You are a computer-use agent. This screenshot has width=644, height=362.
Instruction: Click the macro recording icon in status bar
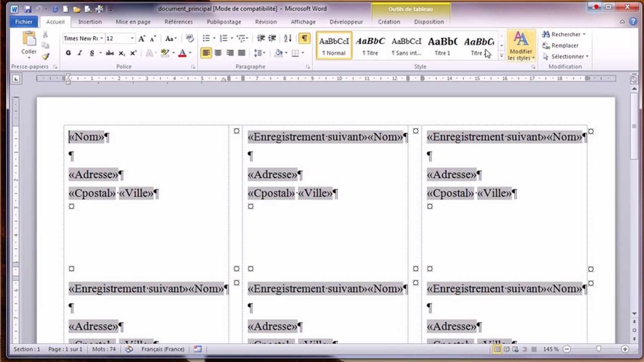[198, 349]
